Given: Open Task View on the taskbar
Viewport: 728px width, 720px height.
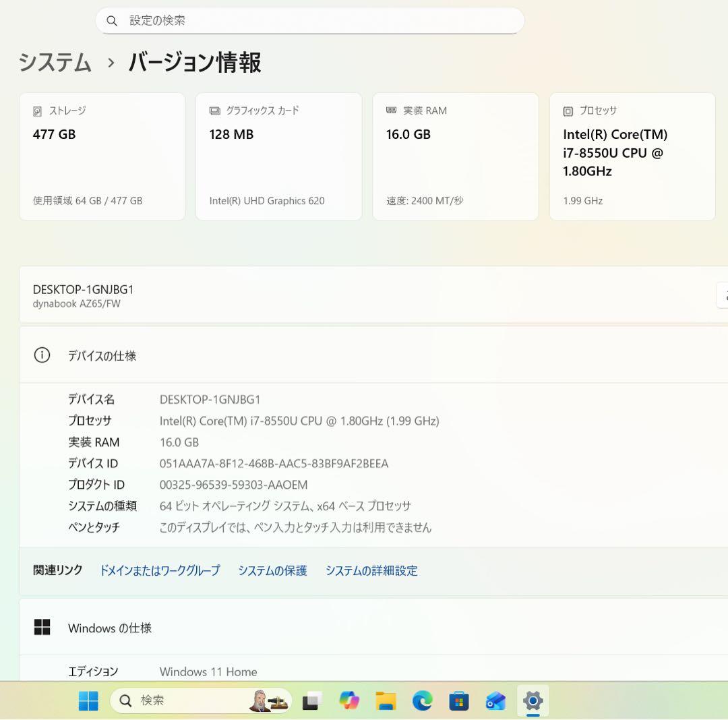Looking at the screenshot, I should 312,700.
